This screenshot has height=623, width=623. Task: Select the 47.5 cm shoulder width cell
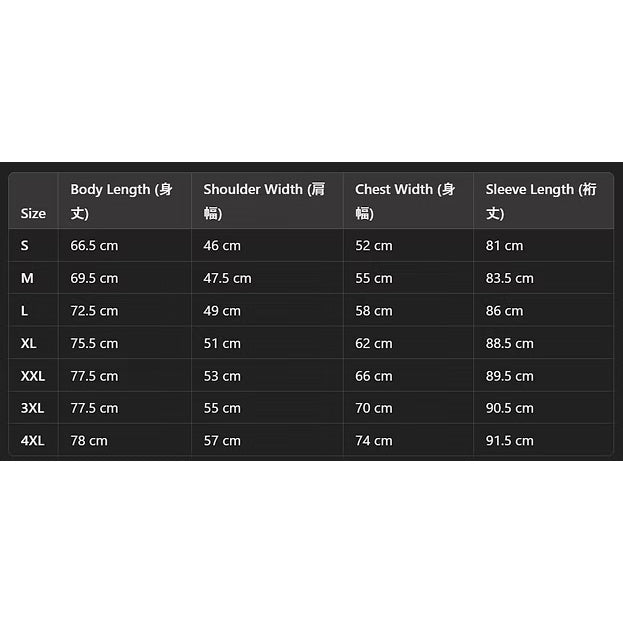227,278
